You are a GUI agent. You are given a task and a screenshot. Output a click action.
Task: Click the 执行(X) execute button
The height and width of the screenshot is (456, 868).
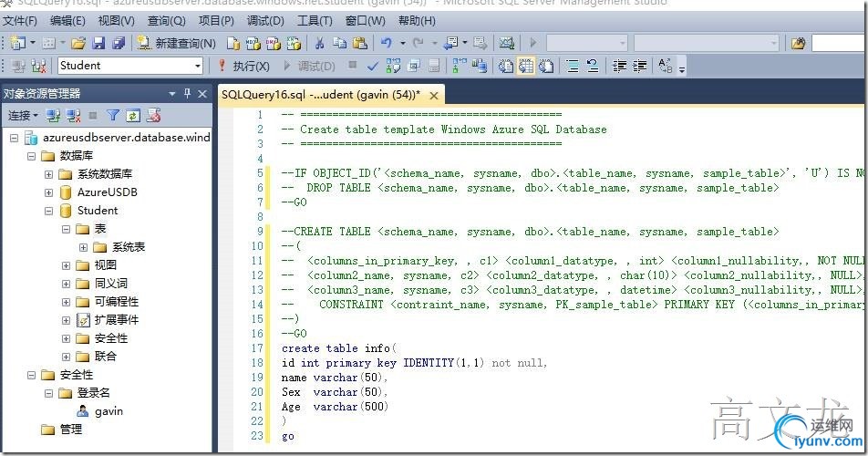tap(244, 67)
